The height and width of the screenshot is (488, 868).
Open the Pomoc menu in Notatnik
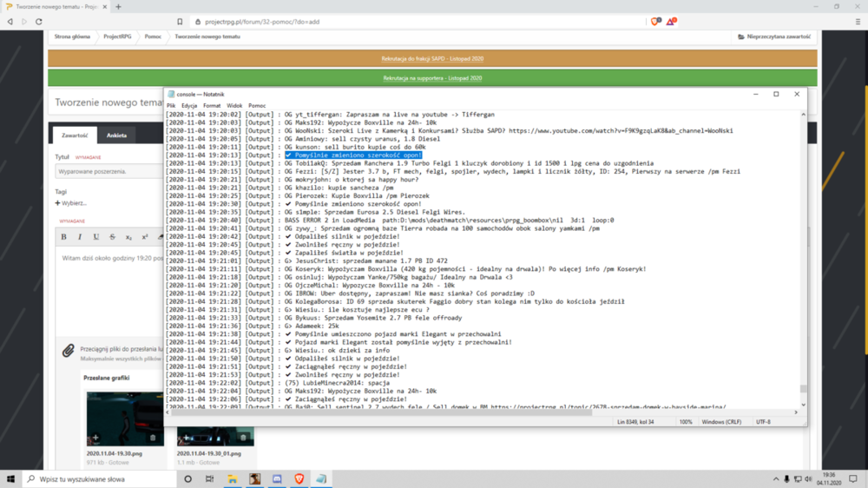click(x=257, y=106)
